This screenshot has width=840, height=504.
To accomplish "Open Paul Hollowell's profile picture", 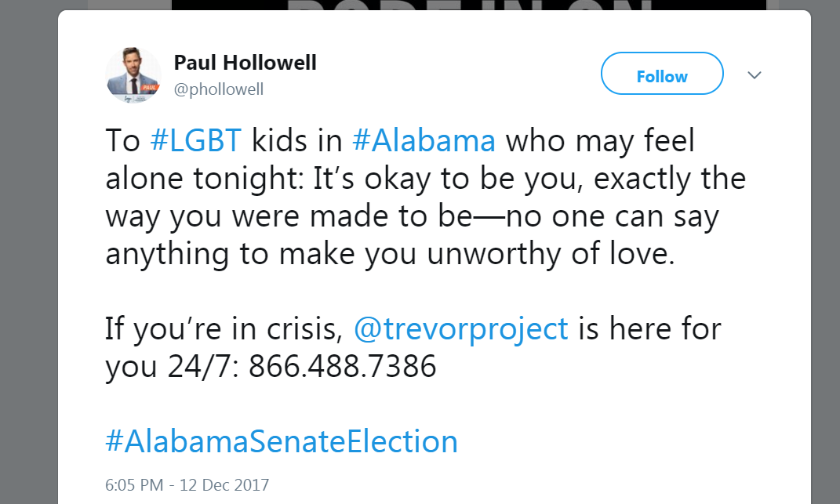I will pos(133,74).
